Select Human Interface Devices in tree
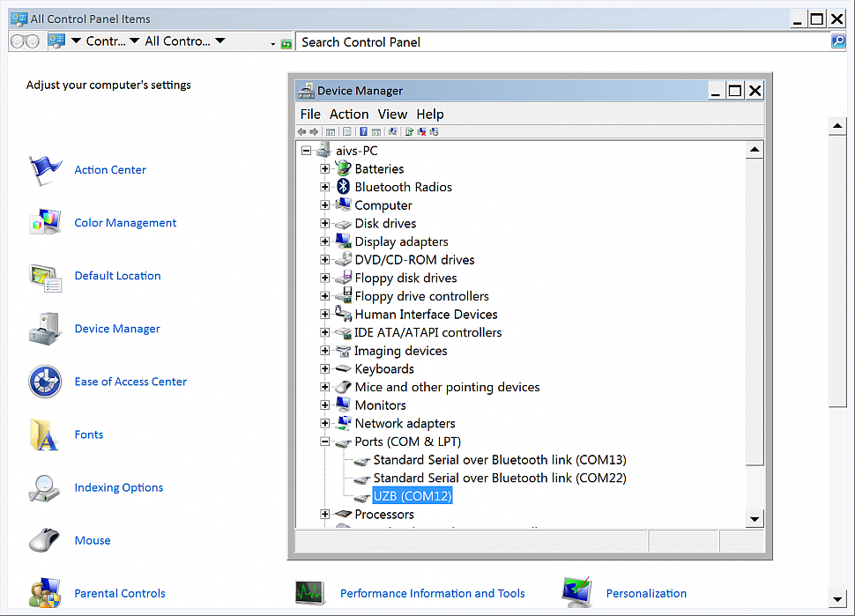855x616 pixels. [x=426, y=315]
